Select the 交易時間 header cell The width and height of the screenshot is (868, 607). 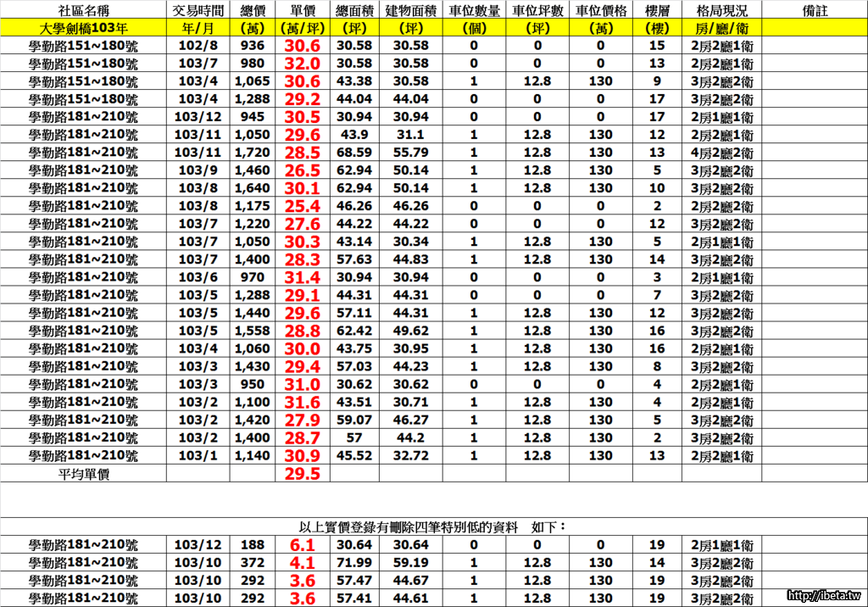(198, 10)
